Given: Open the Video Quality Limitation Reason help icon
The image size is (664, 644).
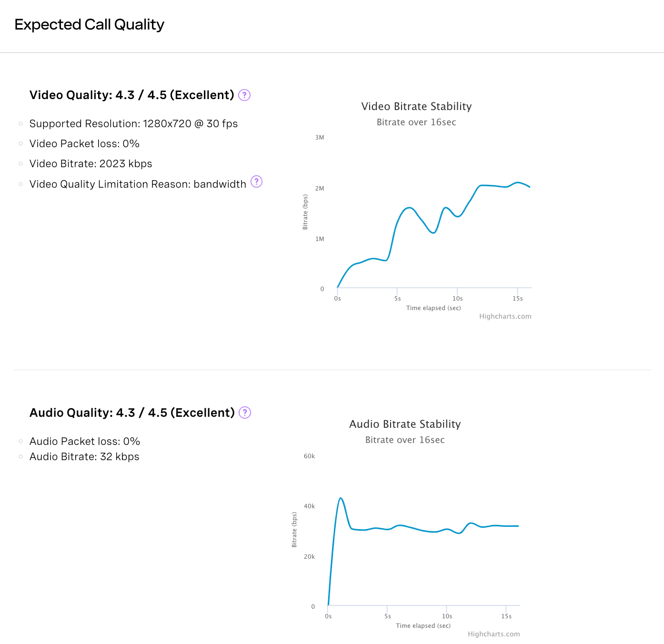Looking at the screenshot, I should click(x=256, y=182).
